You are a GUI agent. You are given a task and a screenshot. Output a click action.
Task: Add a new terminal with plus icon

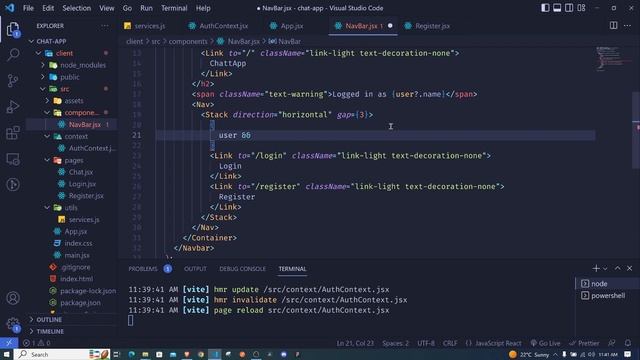click(x=596, y=268)
